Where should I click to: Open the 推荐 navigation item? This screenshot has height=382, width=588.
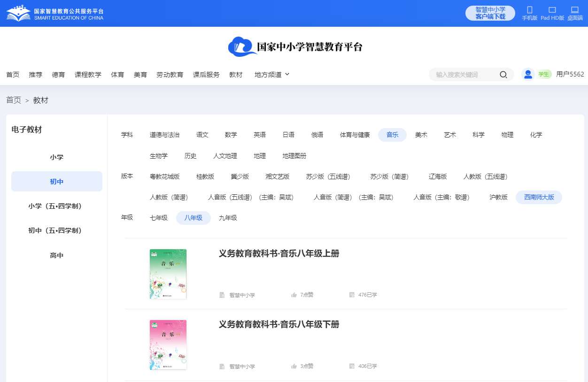coord(35,75)
